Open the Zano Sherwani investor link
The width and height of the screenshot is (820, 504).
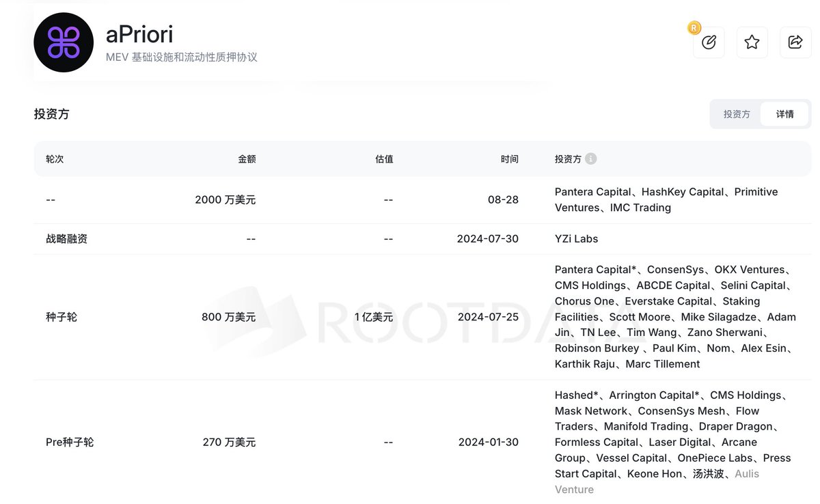[x=726, y=333]
